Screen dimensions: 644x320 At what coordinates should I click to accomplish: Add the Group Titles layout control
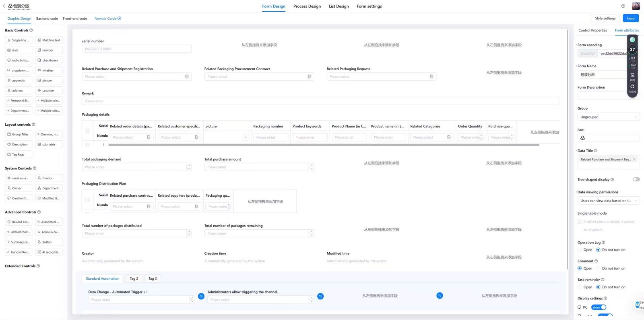coord(19,135)
